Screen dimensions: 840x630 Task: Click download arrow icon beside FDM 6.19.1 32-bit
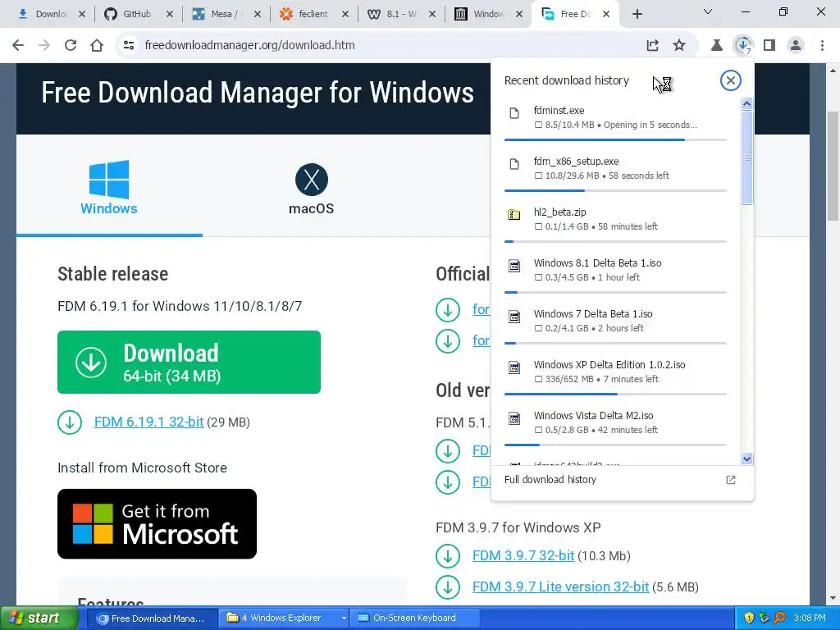pyautogui.click(x=70, y=422)
